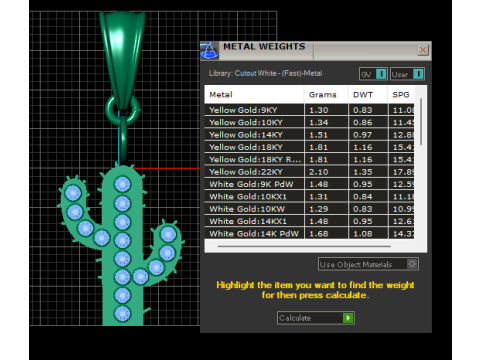Open the Use Object Materials dropdown
This screenshot has width=480, height=360.
pos(368,264)
